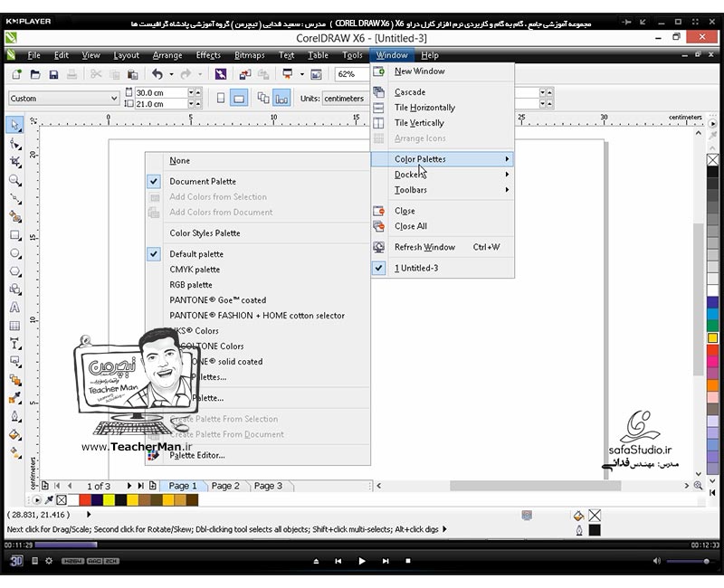This screenshot has width=724, height=588.
Task: Enable PANTONE Goe coated palette
Action: tap(217, 300)
